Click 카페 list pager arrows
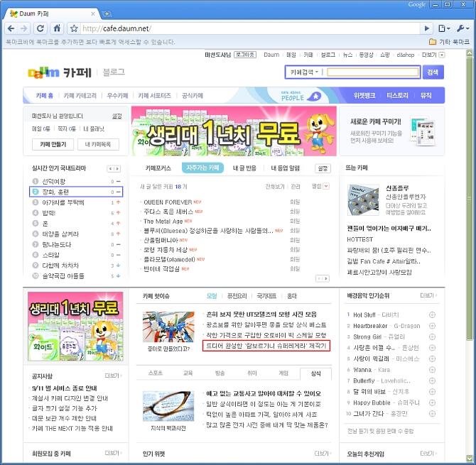Viewport: 476px width, 465px height. [323, 278]
